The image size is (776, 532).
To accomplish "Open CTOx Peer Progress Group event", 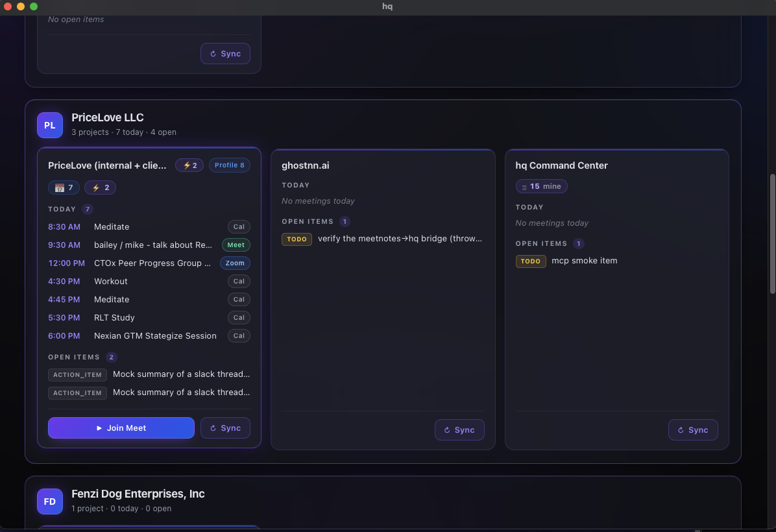I will point(149,263).
